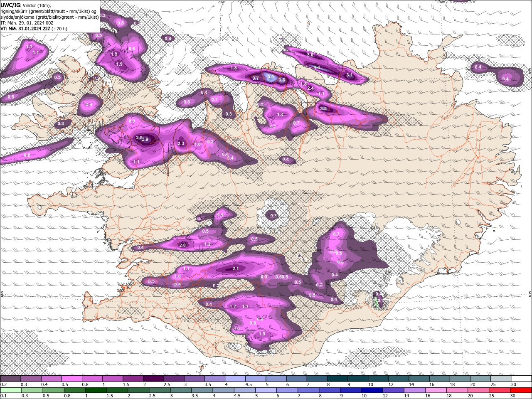Click the lower legend swatch labeled 7

pos(308,390)
